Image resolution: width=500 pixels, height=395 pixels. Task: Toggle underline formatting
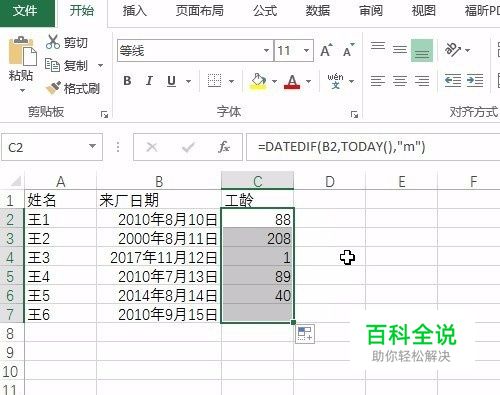[x=171, y=81]
